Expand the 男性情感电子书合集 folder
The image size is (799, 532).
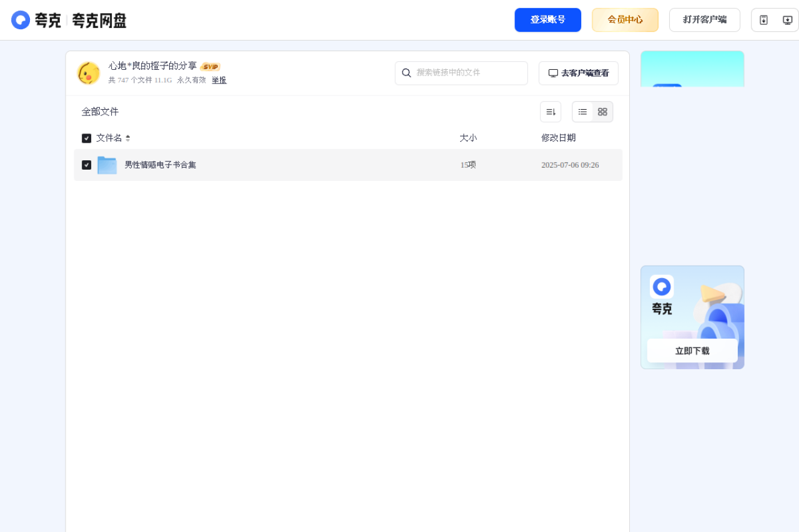click(160, 165)
